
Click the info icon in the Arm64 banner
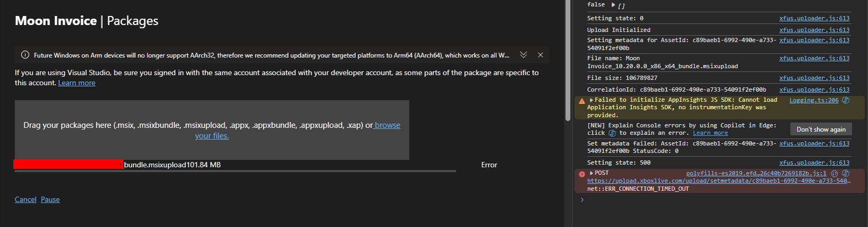coord(24,55)
